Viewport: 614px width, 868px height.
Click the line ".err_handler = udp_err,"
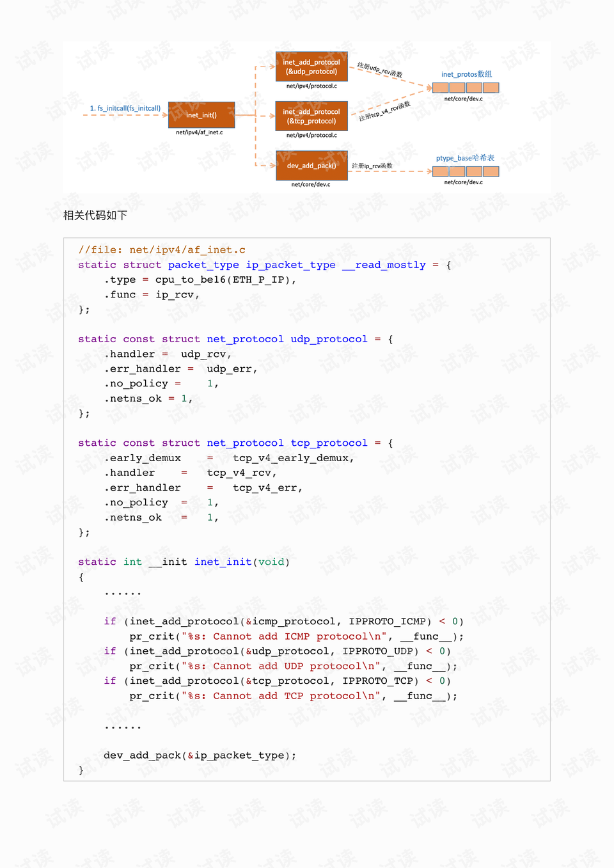click(181, 369)
